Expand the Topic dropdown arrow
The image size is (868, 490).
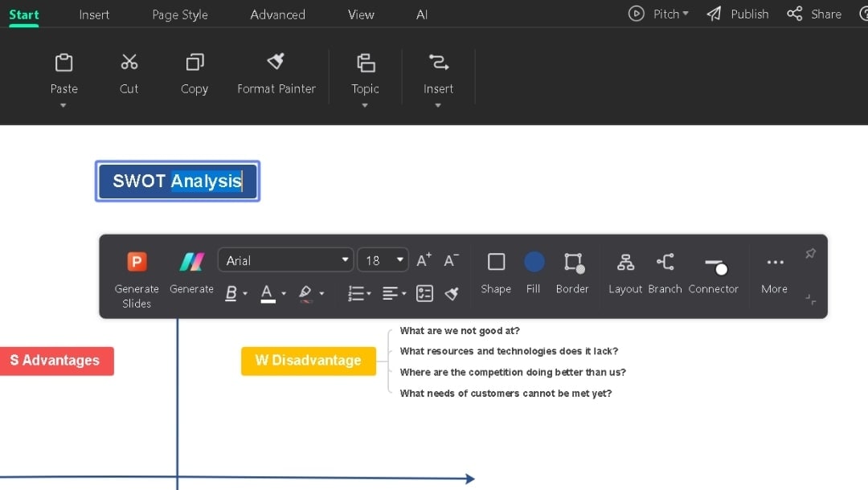[x=365, y=105]
